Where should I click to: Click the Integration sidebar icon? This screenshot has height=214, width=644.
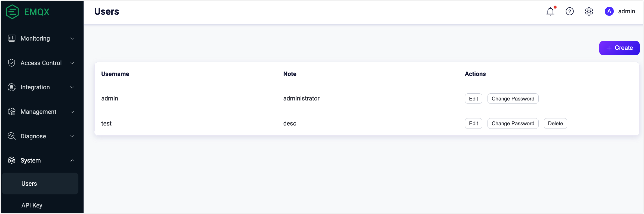tap(12, 87)
